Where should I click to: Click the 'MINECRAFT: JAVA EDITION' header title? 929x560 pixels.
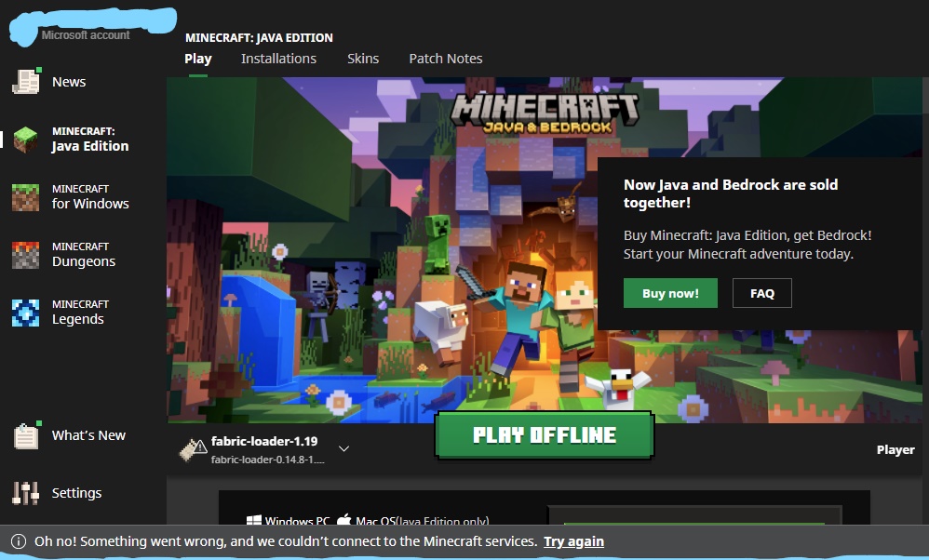pyautogui.click(x=259, y=38)
